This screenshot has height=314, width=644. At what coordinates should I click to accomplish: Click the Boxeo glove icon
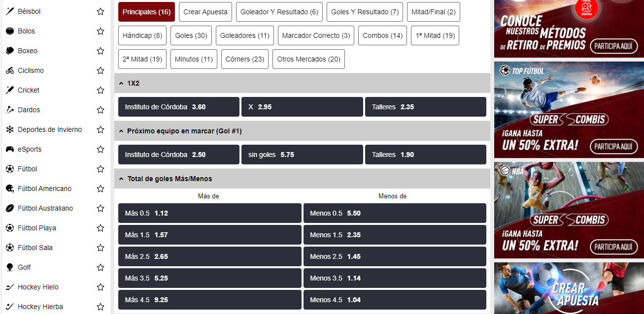coord(10,51)
